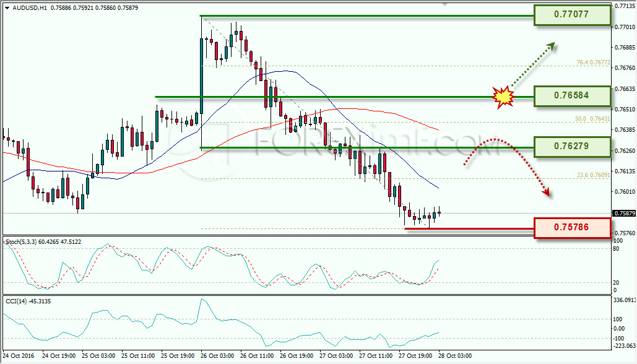The height and width of the screenshot is (364, 637).
Task: Click the 27 Oct 03:00 time label
Action: coord(336,356)
